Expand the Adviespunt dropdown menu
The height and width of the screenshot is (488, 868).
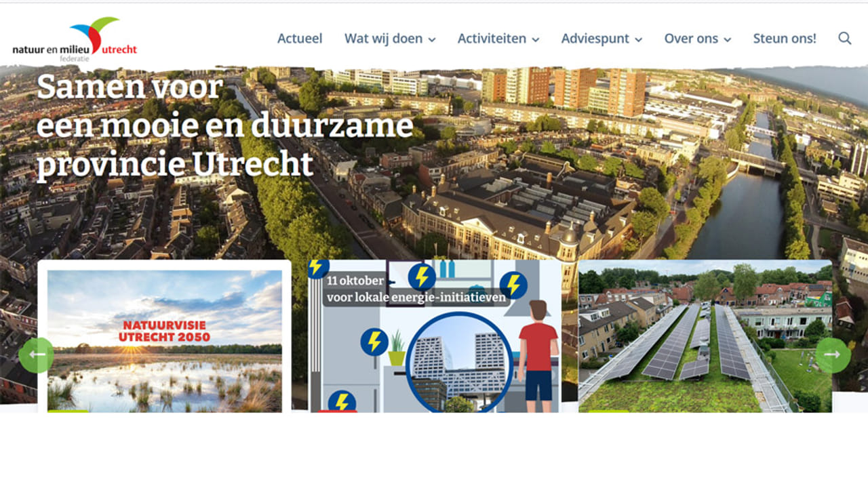tap(601, 39)
